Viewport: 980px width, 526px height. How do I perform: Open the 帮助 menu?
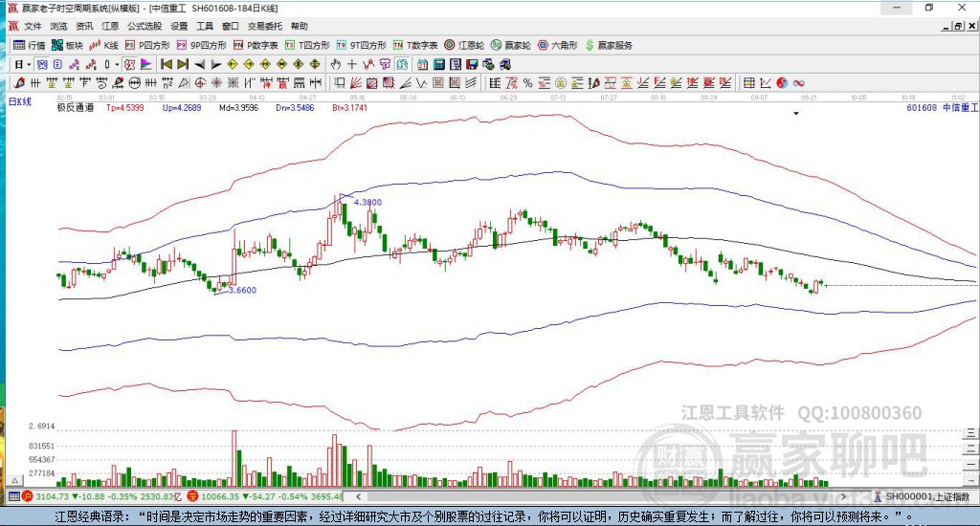click(300, 26)
